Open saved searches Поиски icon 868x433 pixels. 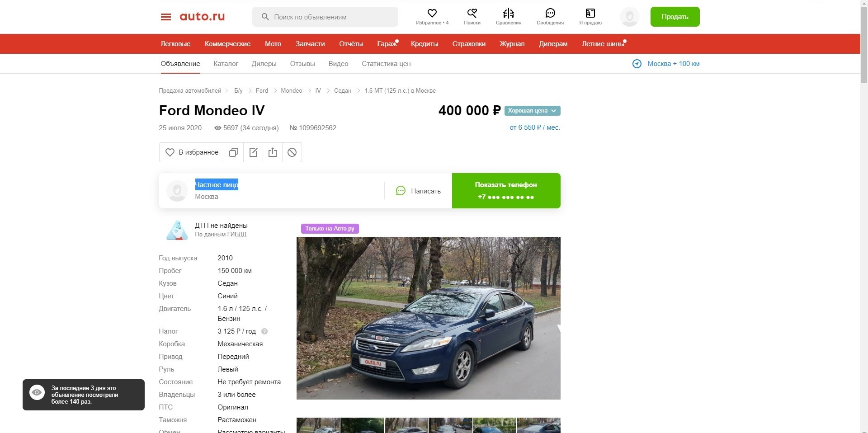tap(472, 13)
